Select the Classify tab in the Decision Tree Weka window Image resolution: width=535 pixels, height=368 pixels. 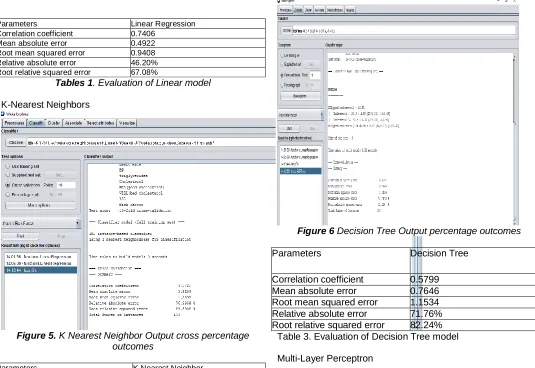click(298, 10)
